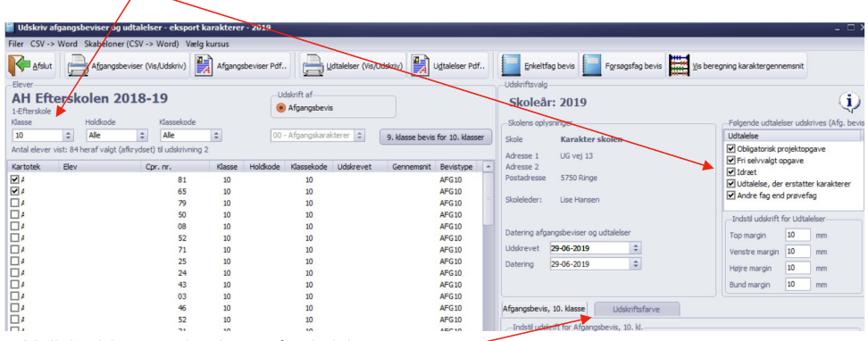
Task: Click the Afgangsbeviser Pdf document icon
Action: [x=204, y=67]
